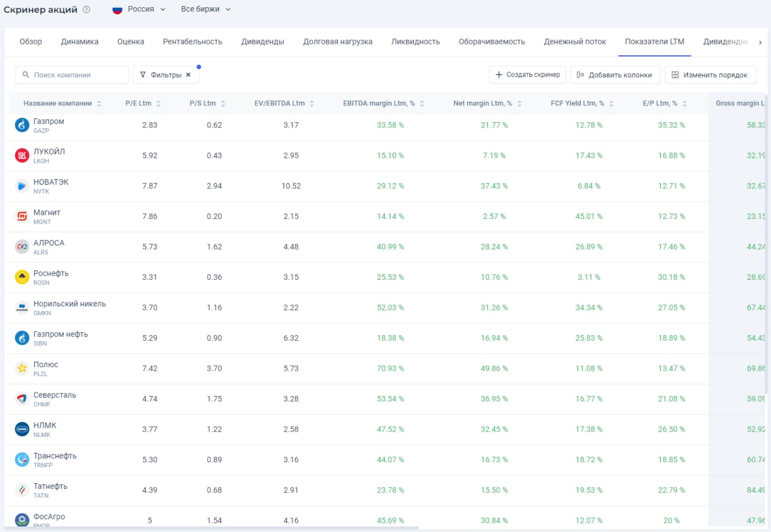This screenshot has width=771, height=532.
Task: Click Роснефть E/P value 30.18 %
Action: pyautogui.click(x=672, y=277)
